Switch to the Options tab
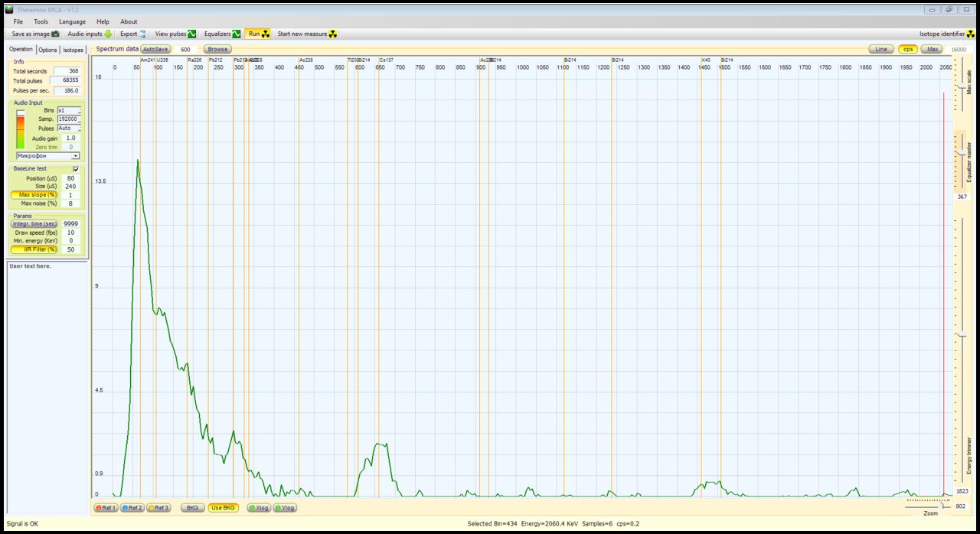This screenshot has height=534, width=980. [47, 50]
